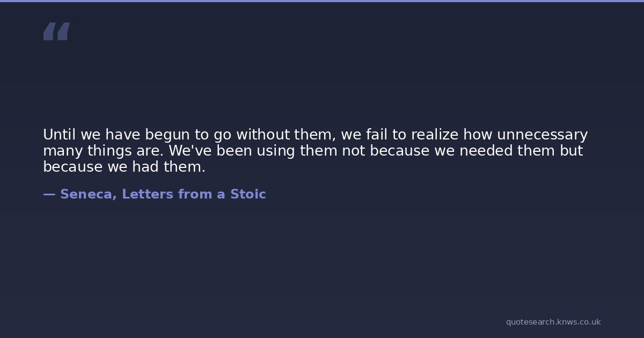The height and width of the screenshot is (338, 644).
Task: Click the word "realize" in the quote
Action: (x=434, y=135)
